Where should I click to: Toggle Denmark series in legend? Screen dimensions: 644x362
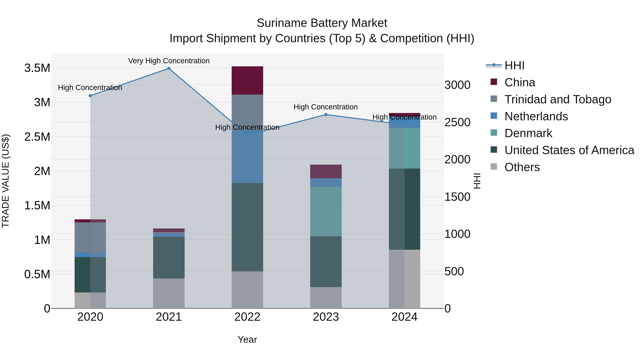521,133
